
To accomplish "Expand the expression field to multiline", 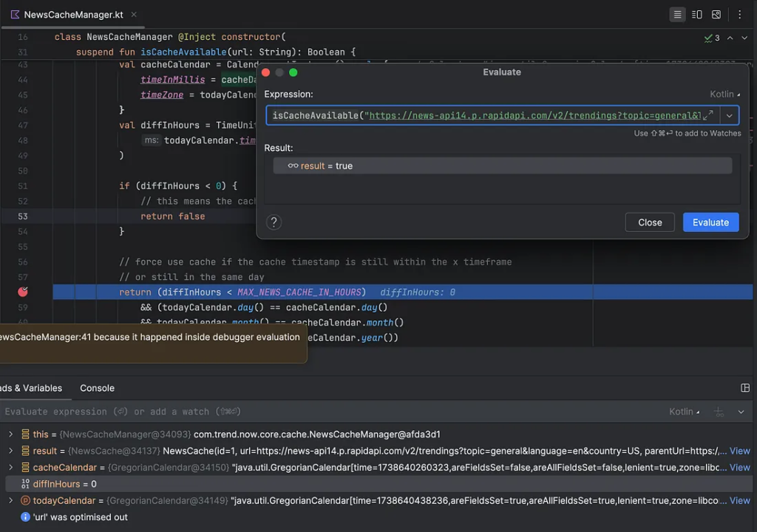I will point(707,115).
